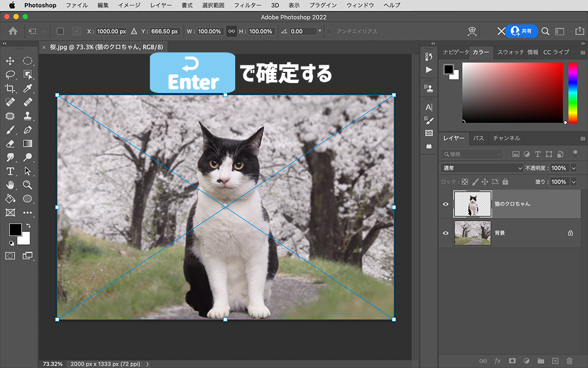Viewport: 588px width, 368px height.
Task: Hide the 猫のクロちゃん layer
Action: pos(446,204)
